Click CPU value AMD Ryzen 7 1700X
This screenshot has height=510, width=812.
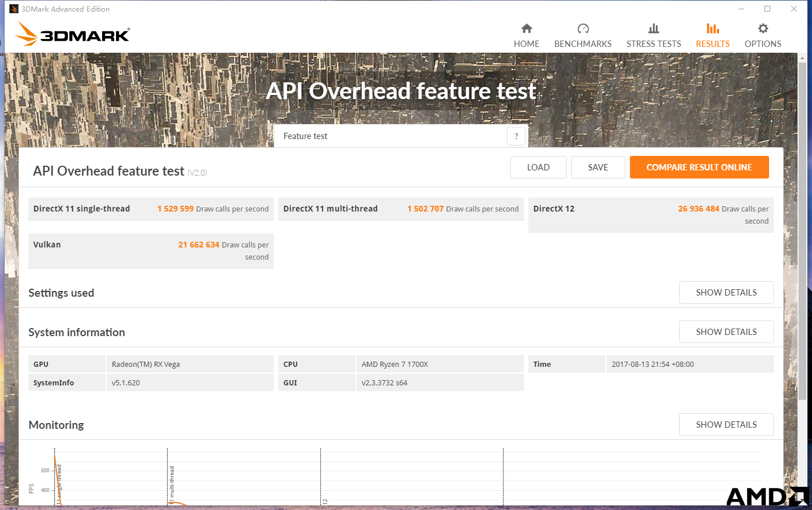coord(394,365)
